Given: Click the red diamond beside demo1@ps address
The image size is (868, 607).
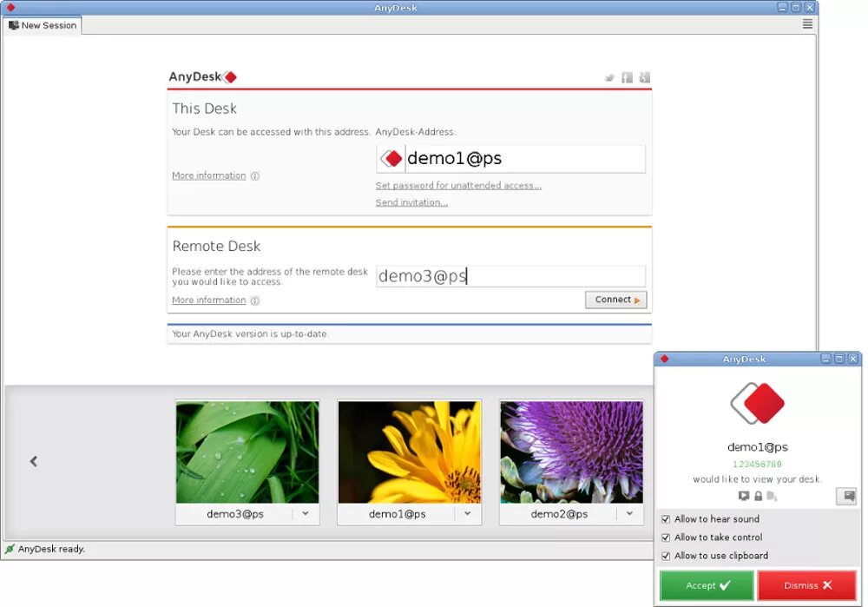Looking at the screenshot, I should [x=391, y=159].
